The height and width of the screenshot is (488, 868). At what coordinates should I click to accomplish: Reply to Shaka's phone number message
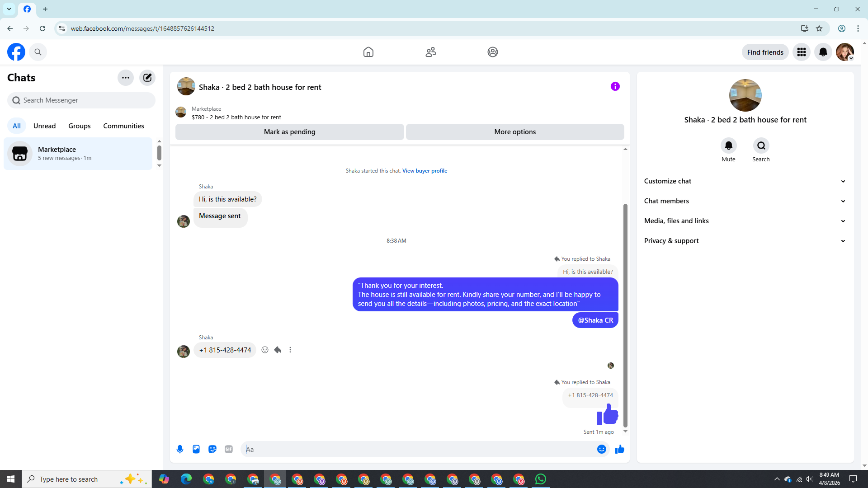click(278, 350)
